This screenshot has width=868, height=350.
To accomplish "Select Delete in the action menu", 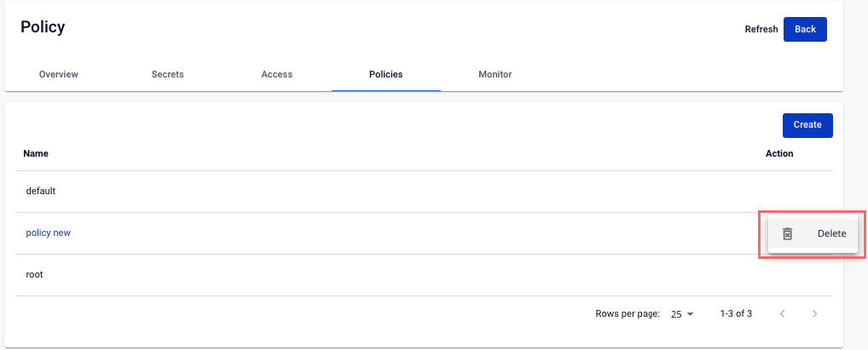I will 813,234.
